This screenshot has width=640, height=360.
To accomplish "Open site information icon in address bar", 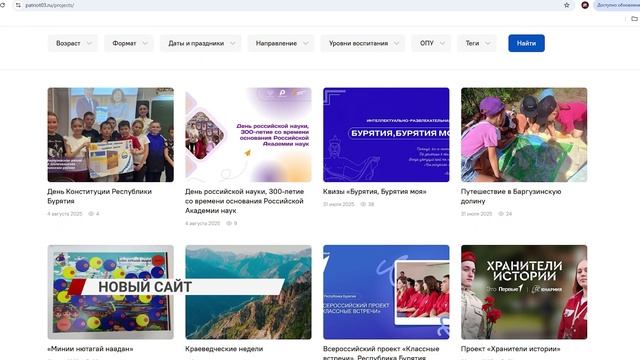I will [18, 5].
